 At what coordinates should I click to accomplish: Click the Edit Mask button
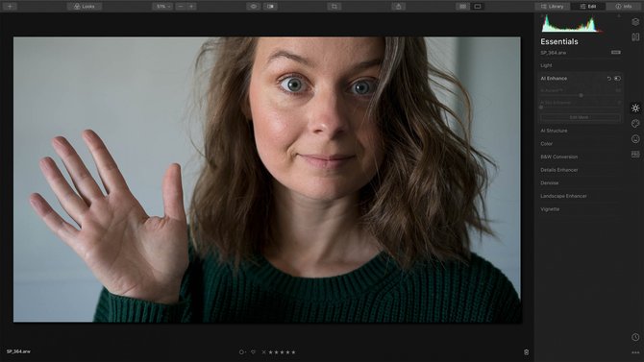pyautogui.click(x=579, y=117)
